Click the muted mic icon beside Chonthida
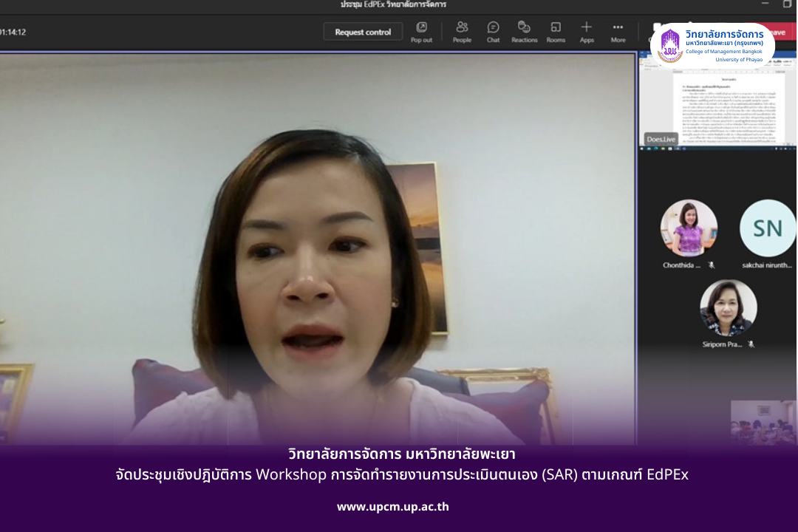Screen dimensions: 798x532 (x=712, y=265)
